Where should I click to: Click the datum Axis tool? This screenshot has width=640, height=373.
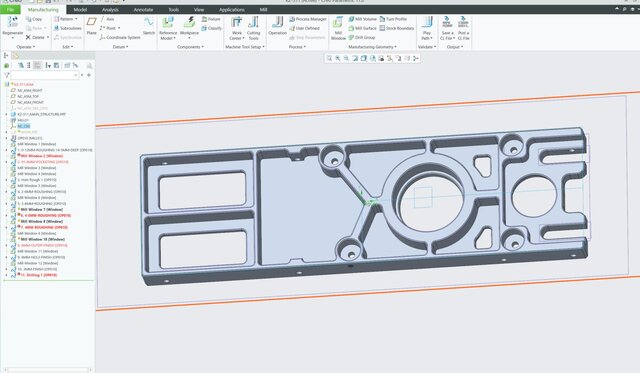(x=107, y=19)
